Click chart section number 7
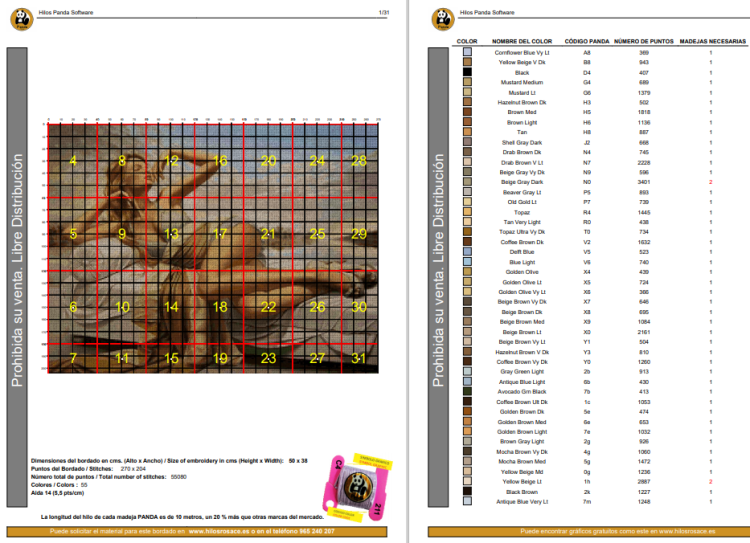Image resolution: width=750 pixels, height=543 pixels. [x=73, y=358]
